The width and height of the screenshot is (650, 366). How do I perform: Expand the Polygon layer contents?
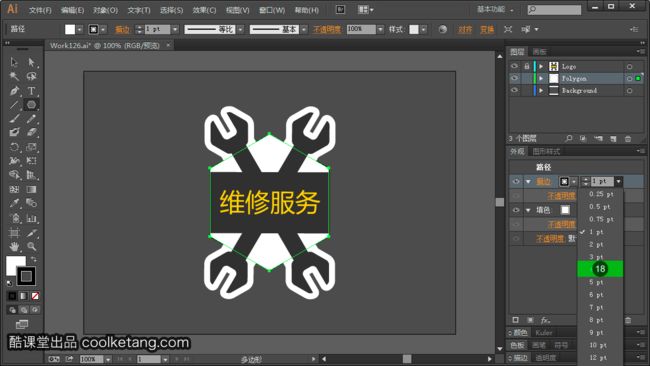click(x=541, y=78)
